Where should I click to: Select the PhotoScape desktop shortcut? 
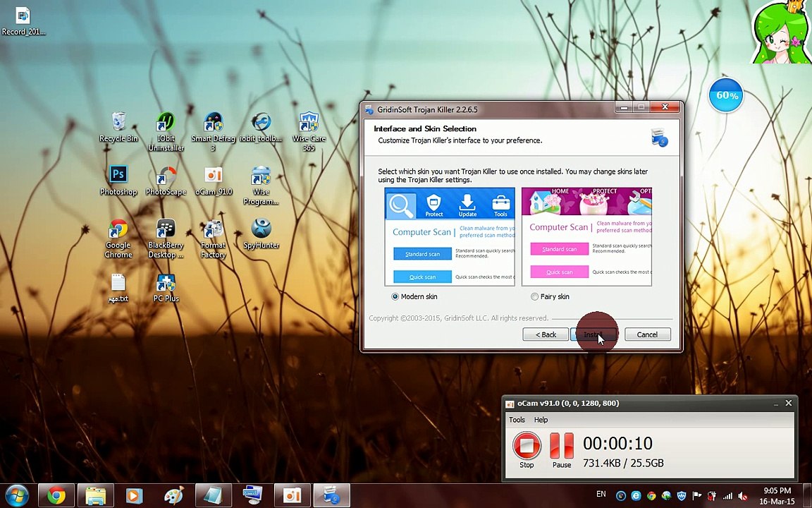[166, 181]
